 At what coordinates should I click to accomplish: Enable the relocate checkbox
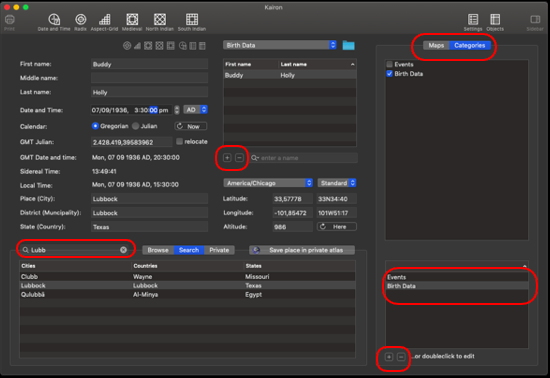pos(179,141)
